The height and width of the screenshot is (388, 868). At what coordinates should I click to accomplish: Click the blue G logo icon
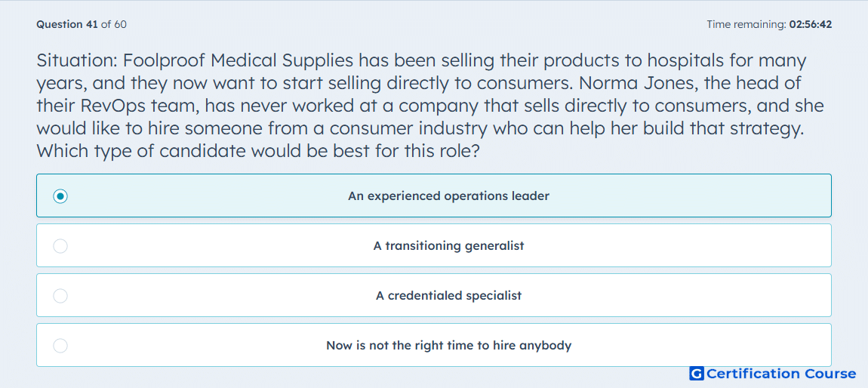point(697,374)
